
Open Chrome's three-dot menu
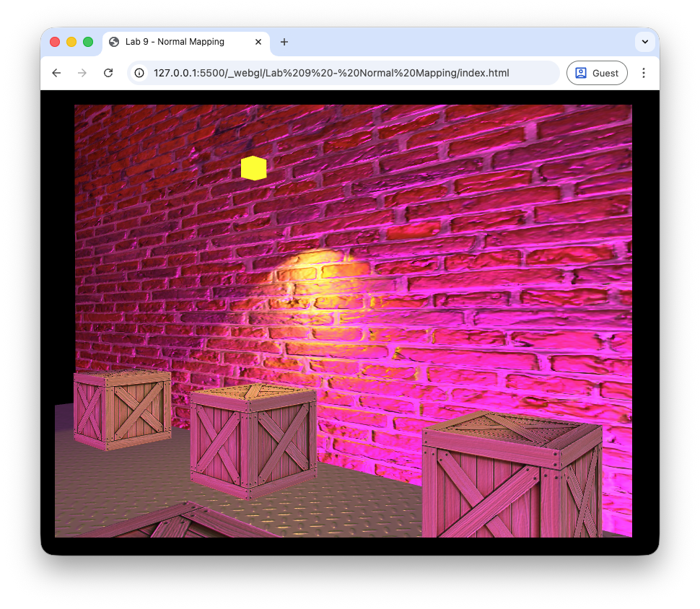pyautogui.click(x=644, y=73)
